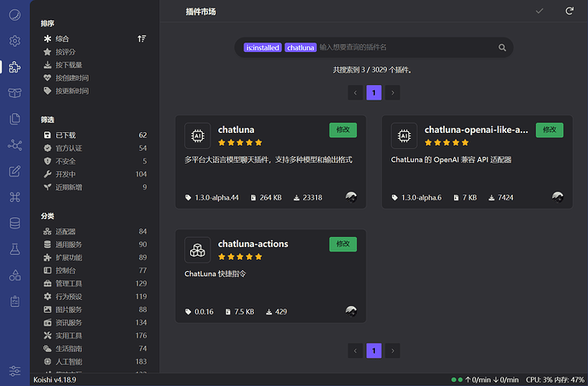Sort plugins by 按下载量
Viewport: 588px width, 386px height.
coord(68,65)
